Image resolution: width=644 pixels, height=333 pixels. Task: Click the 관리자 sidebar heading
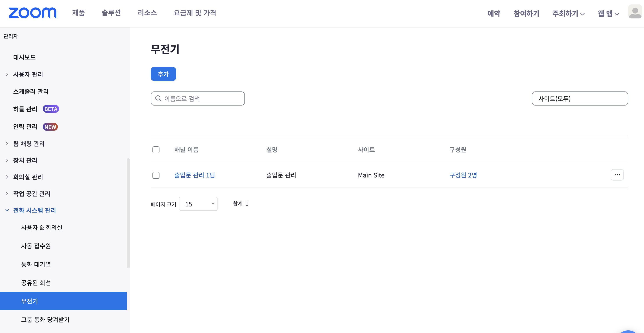point(11,36)
